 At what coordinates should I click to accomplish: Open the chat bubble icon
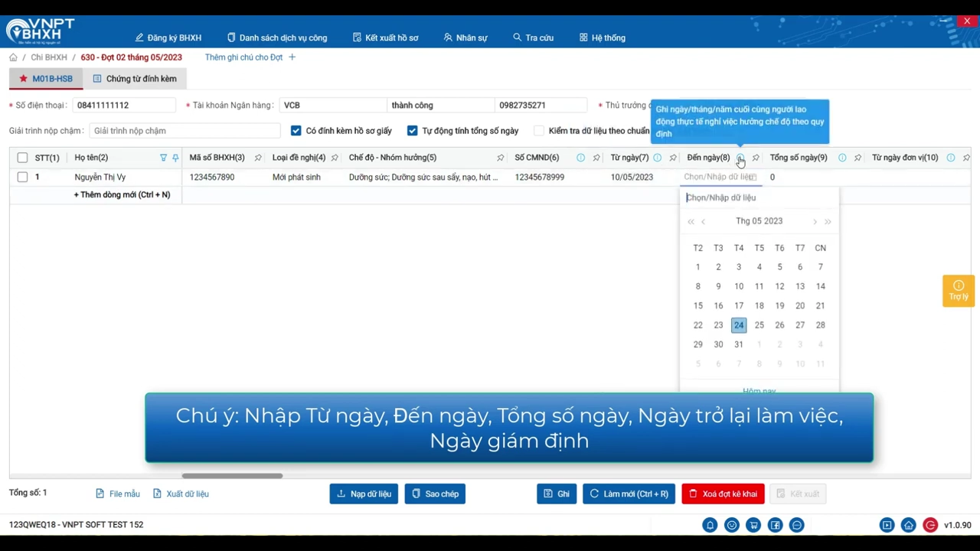point(797,525)
